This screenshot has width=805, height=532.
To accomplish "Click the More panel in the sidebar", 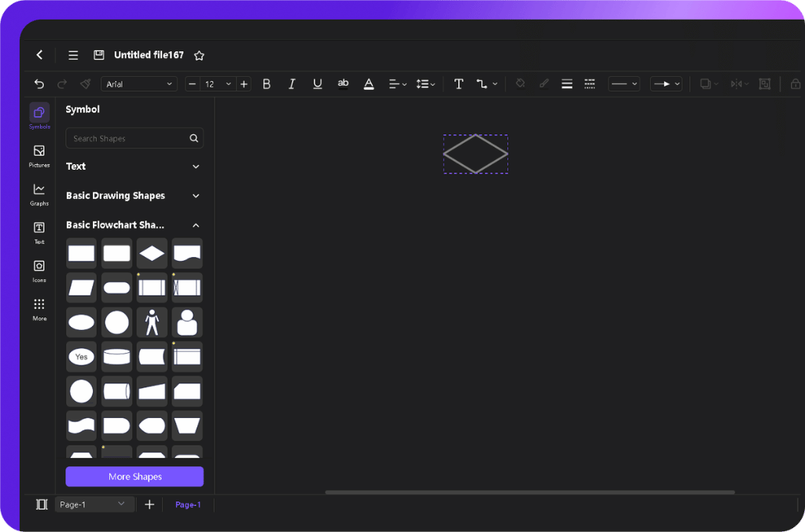I will [39, 306].
